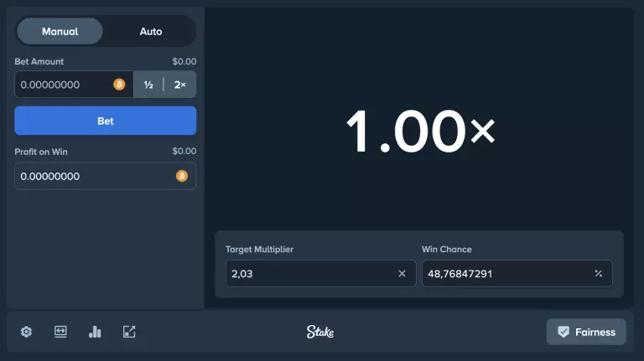Click the Bet Amount $0.00 value
The width and height of the screenshot is (644, 361).
click(x=184, y=61)
